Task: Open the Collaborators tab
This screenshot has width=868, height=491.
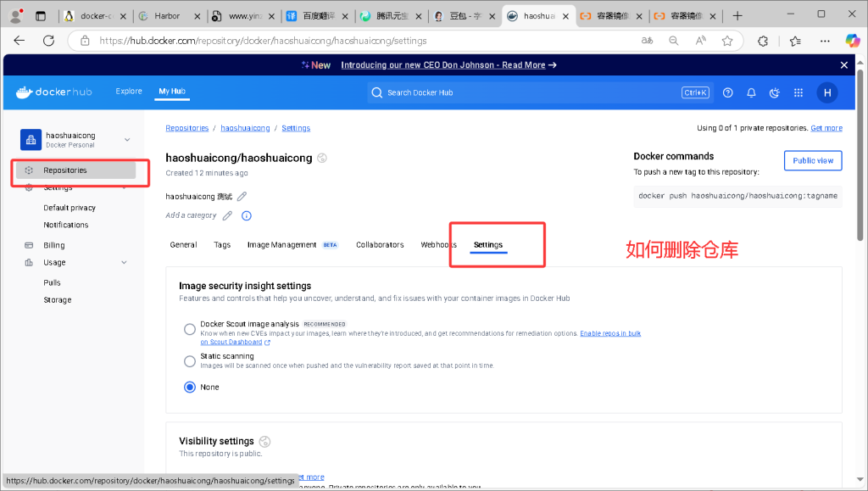Action: (x=380, y=245)
